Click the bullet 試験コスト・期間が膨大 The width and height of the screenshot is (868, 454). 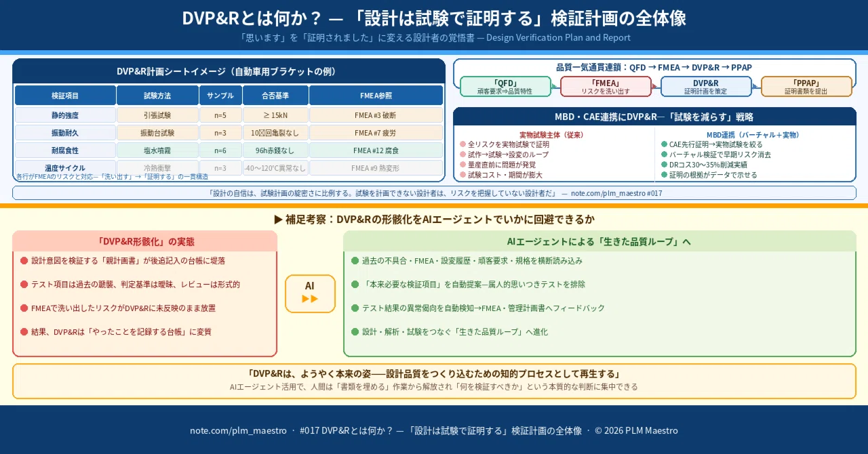501,175
